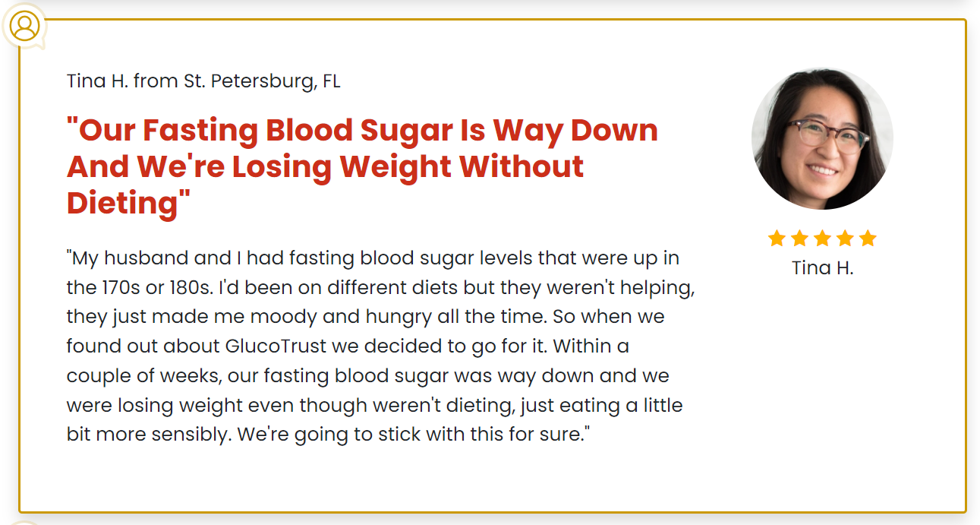Select the fourth rating star
Viewport: 980px width, 525px height.
point(845,239)
